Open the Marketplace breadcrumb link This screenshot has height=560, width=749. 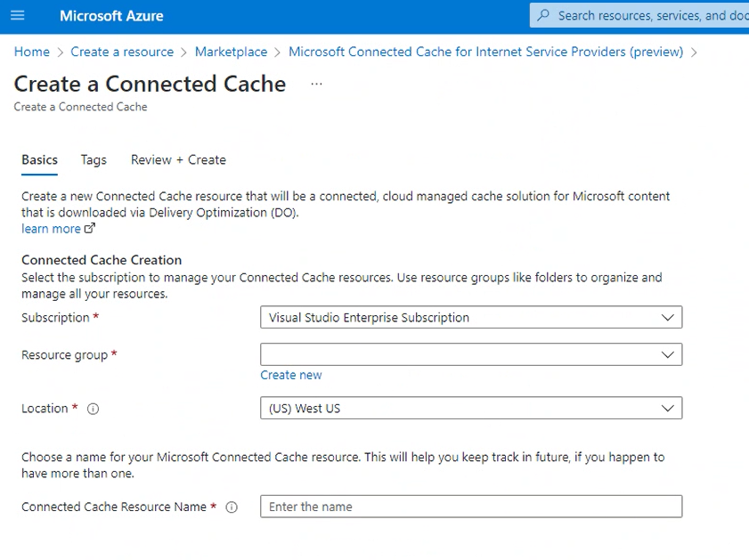tap(231, 52)
